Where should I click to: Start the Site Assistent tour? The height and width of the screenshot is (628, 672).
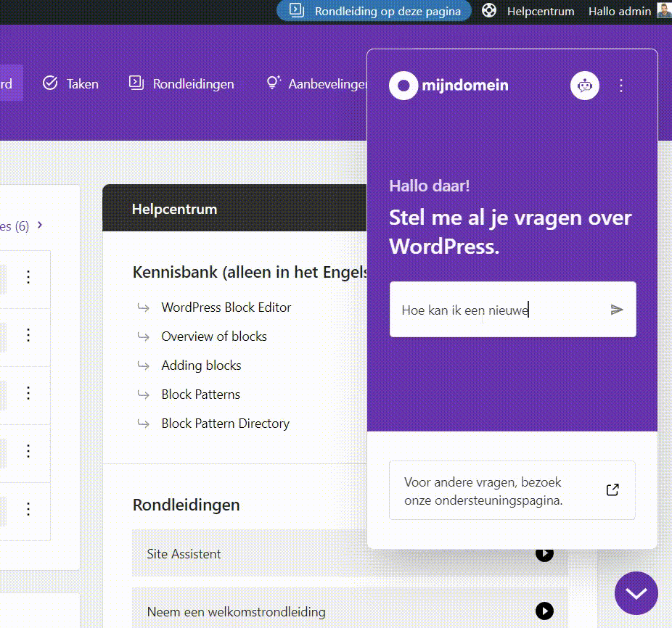pos(544,553)
